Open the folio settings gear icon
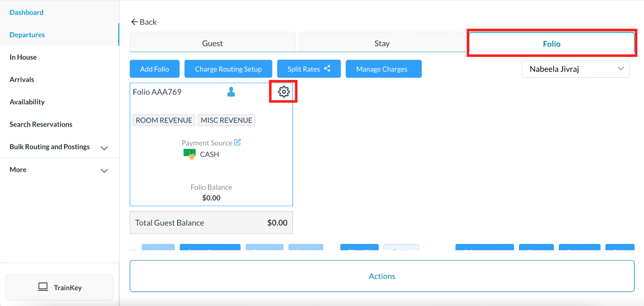Image resolution: width=644 pixels, height=306 pixels. point(284,92)
